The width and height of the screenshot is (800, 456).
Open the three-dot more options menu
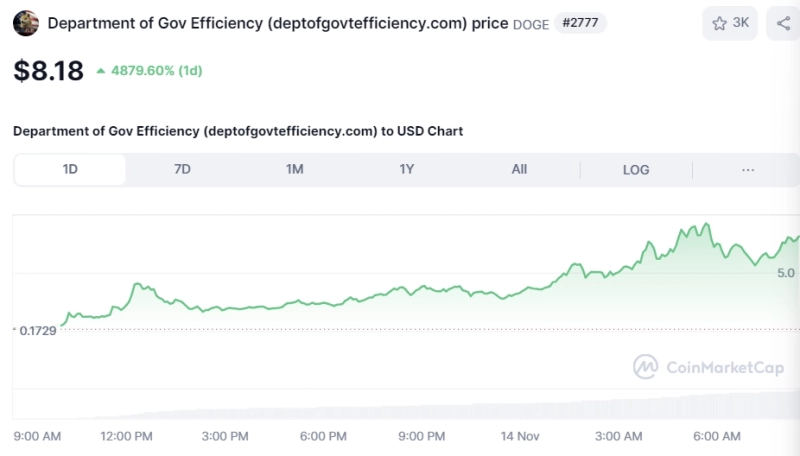(x=748, y=170)
